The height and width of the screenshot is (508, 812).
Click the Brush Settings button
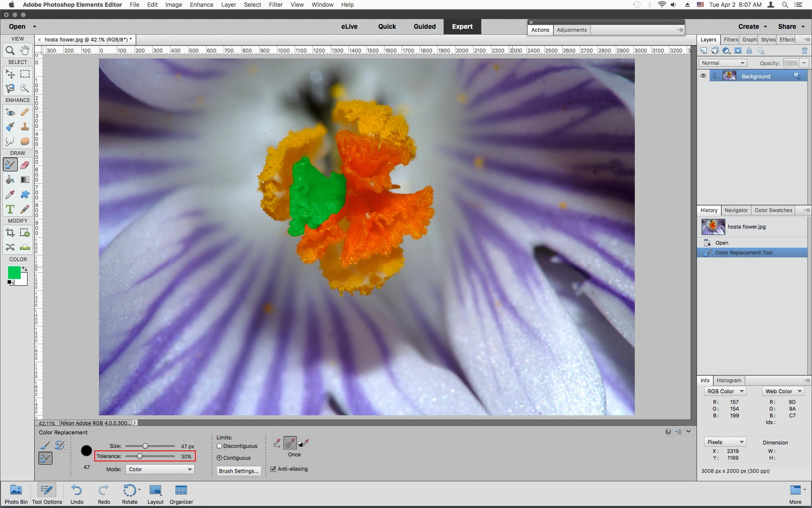[239, 471]
